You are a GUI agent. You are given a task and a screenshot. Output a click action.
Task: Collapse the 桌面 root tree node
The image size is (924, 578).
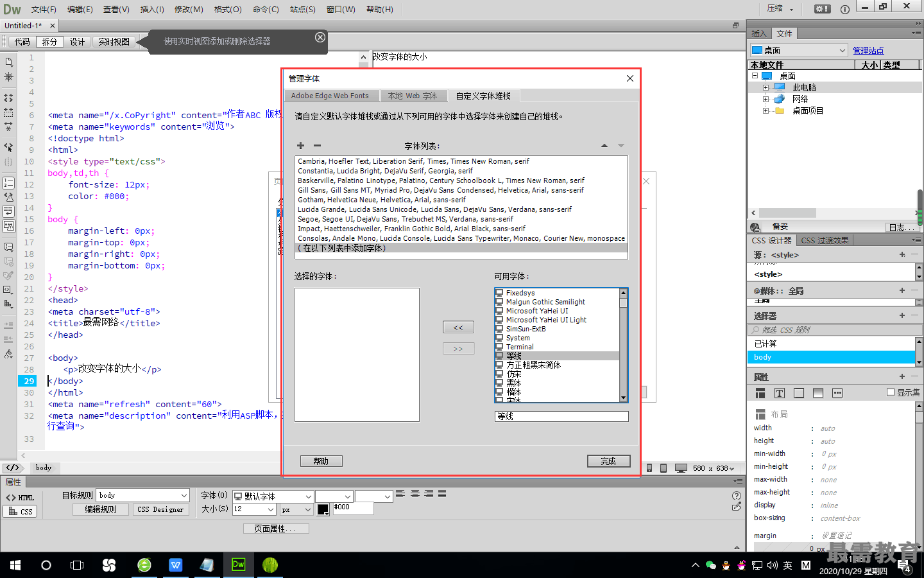coord(755,76)
